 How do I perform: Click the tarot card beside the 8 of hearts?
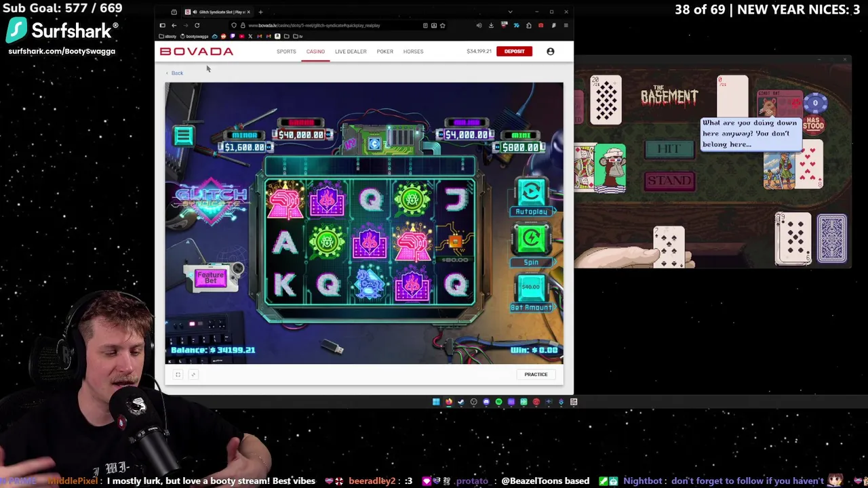click(x=778, y=170)
